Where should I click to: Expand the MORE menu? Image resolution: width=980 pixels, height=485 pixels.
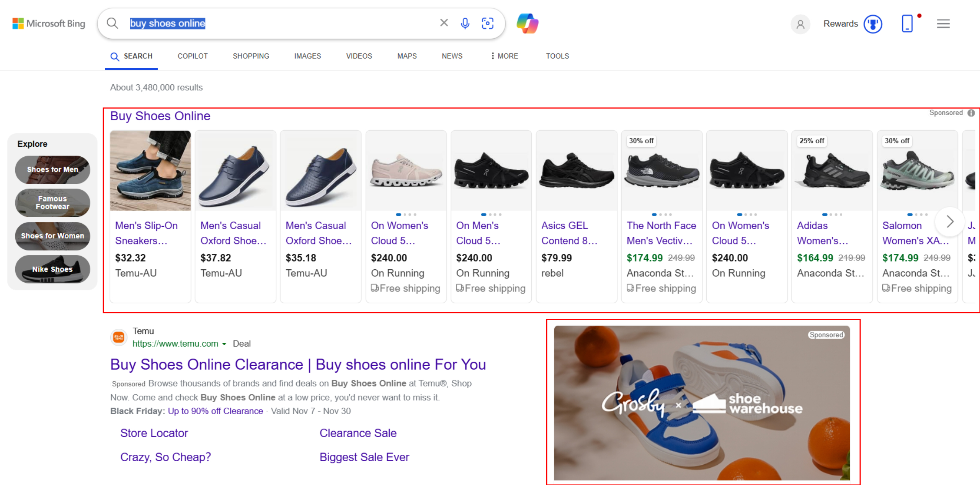(505, 56)
